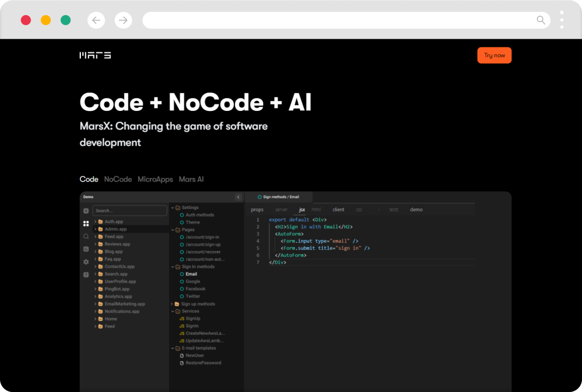This screenshot has width=582, height=392.
Task: Click the file icon beside NewUser
Action: (182, 355)
